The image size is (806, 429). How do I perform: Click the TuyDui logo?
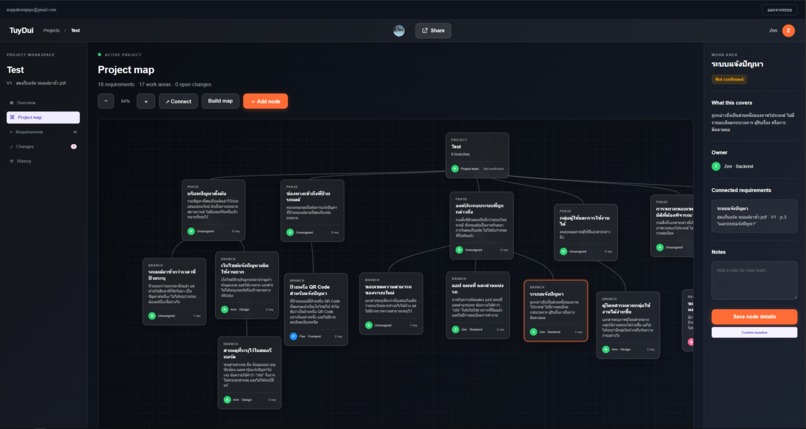[x=21, y=31]
